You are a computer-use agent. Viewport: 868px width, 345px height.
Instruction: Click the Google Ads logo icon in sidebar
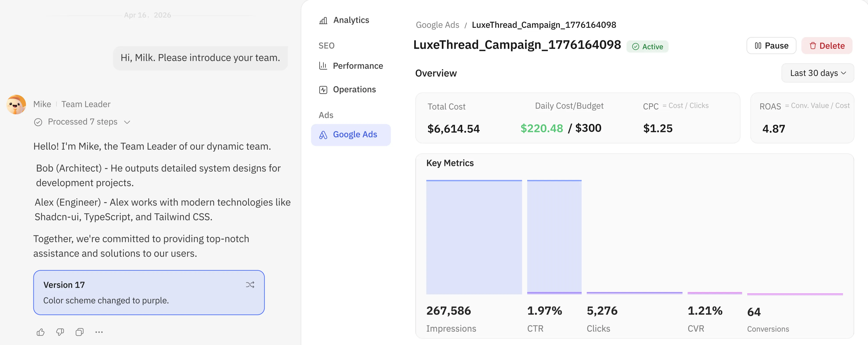(x=323, y=135)
